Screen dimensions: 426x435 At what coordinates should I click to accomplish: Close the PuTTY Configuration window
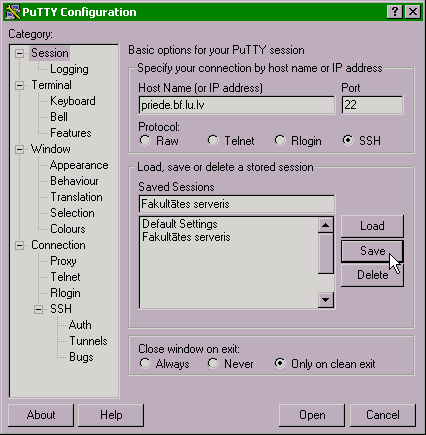413,12
